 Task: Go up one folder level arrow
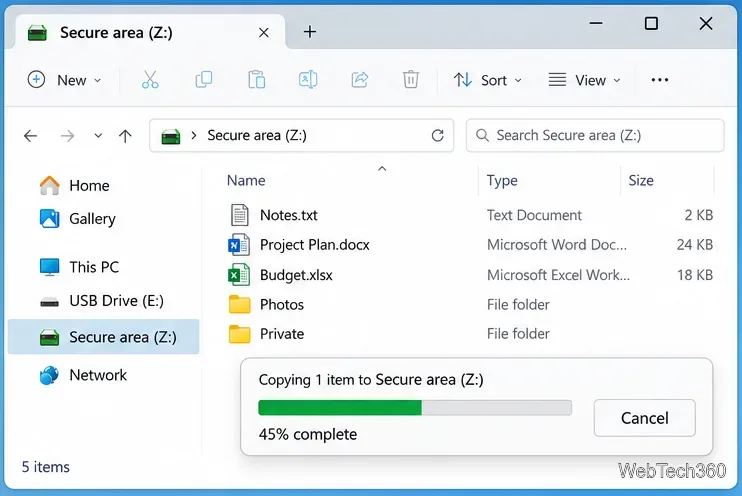[x=125, y=136]
